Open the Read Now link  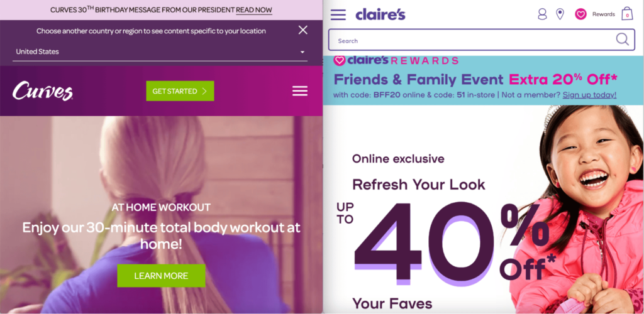(x=254, y=10)
